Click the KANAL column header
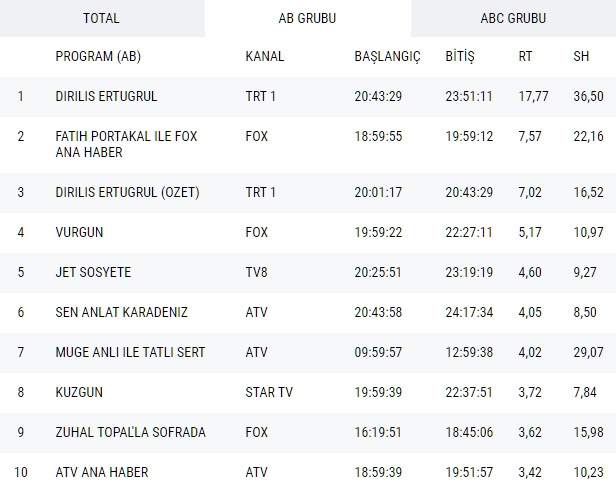The width and height of the screenshot is (616, 491). coord(264,56)
